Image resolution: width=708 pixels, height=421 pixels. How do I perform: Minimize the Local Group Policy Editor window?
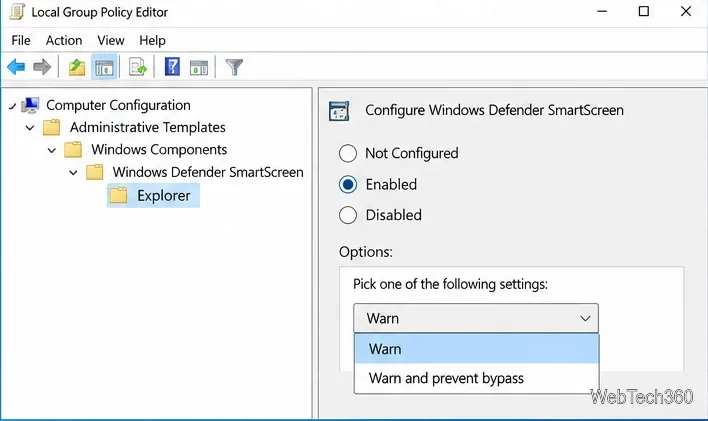(x=602, y=11)
